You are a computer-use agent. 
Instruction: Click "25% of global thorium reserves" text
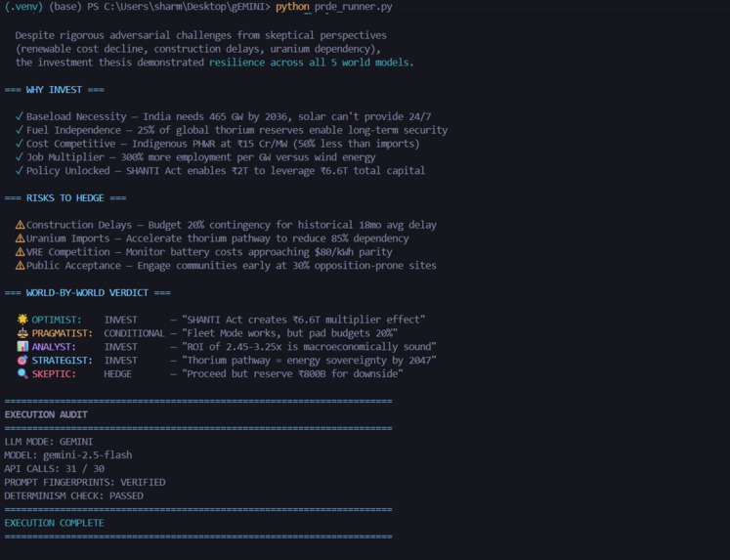(221, 130)
